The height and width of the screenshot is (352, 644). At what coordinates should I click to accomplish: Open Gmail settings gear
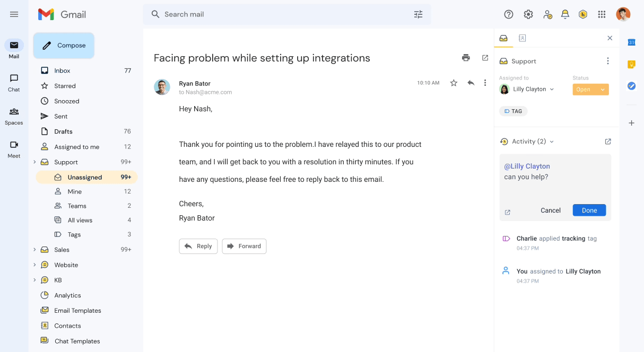(528, 14)
